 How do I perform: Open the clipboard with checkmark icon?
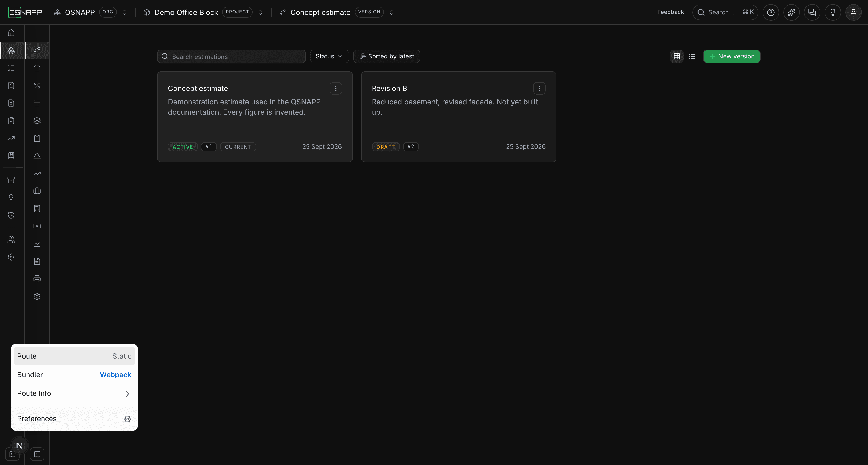(11, 121)
